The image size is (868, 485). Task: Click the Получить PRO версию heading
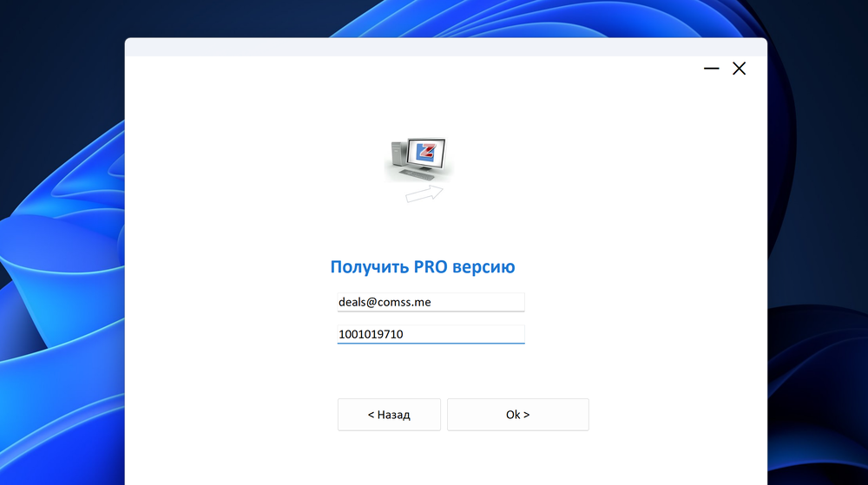[x=423, y=266]
